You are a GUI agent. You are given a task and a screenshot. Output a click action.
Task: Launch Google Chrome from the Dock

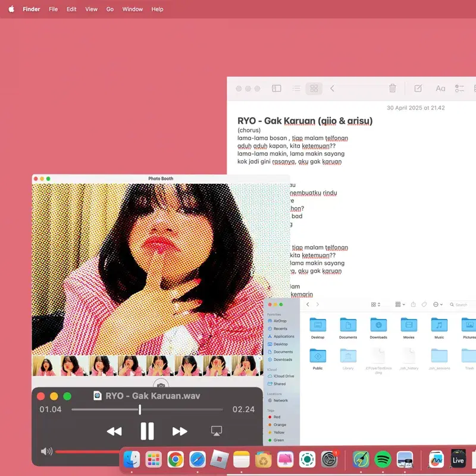(176, 459)
